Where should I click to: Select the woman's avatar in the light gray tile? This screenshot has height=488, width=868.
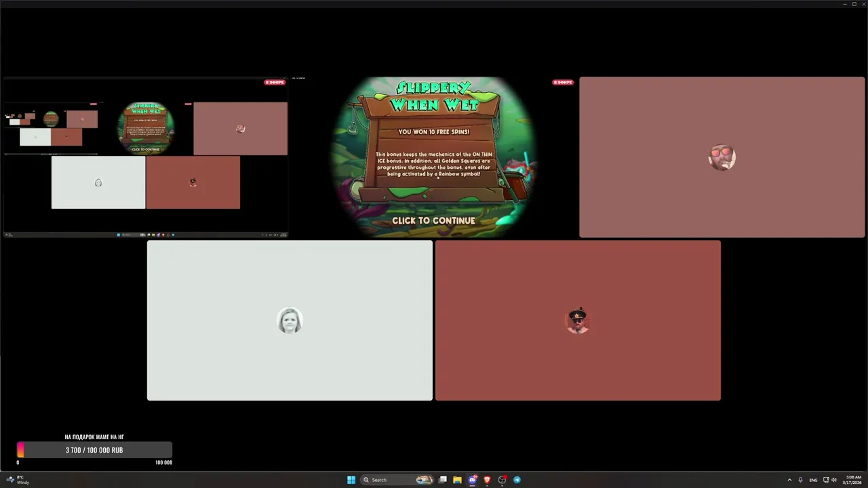tap(290, 321)
